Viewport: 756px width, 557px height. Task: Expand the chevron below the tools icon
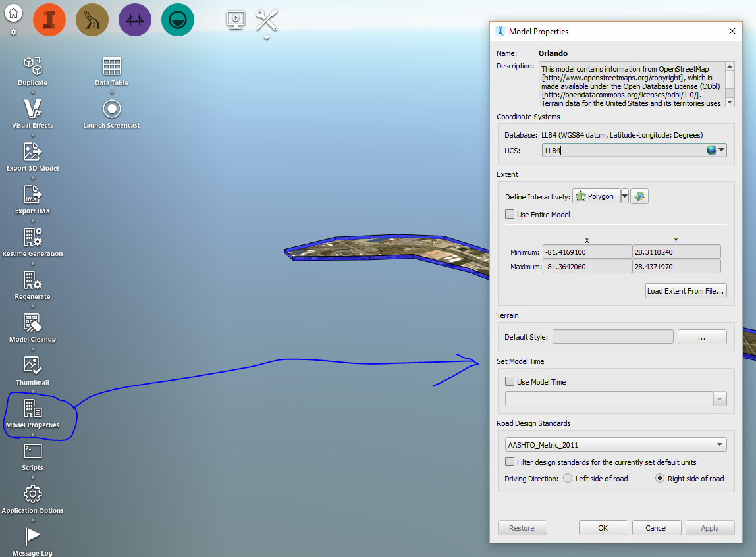[x=267, y=38]
